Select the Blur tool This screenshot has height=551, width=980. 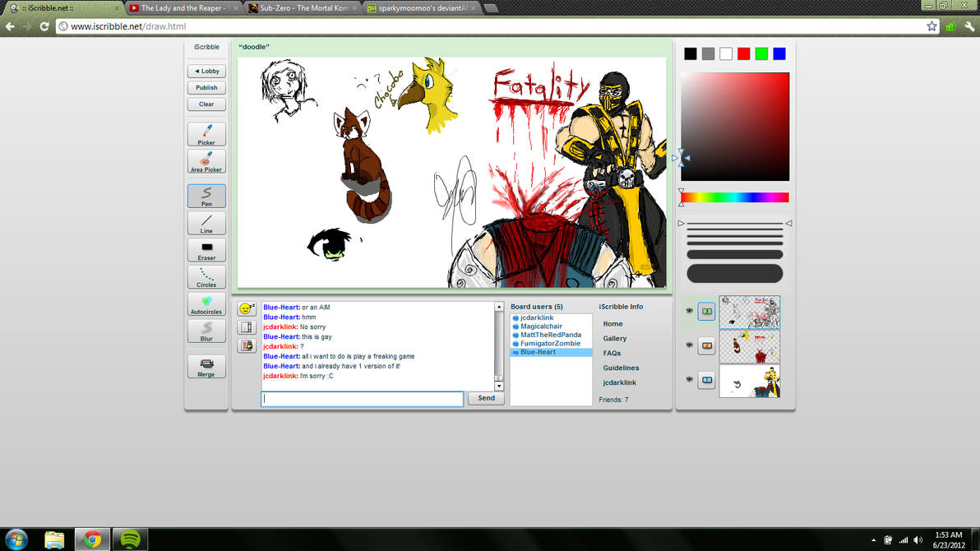(206, 331)
